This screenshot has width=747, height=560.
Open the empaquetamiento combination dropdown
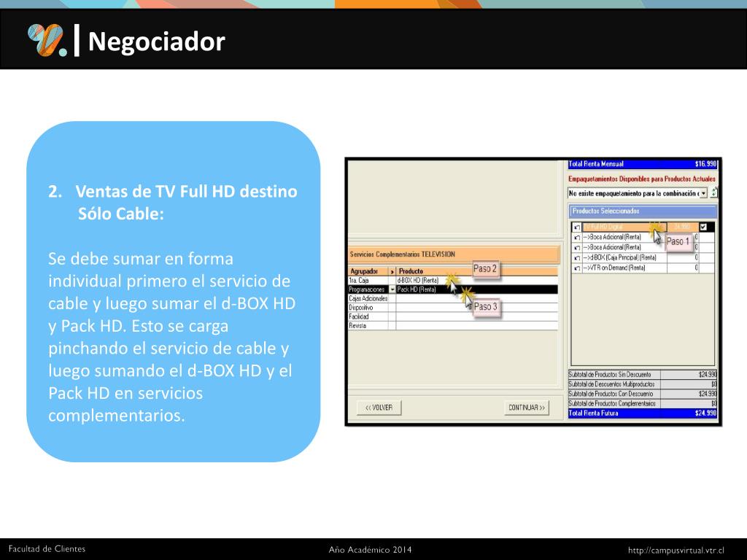click(x=703, y=193)
